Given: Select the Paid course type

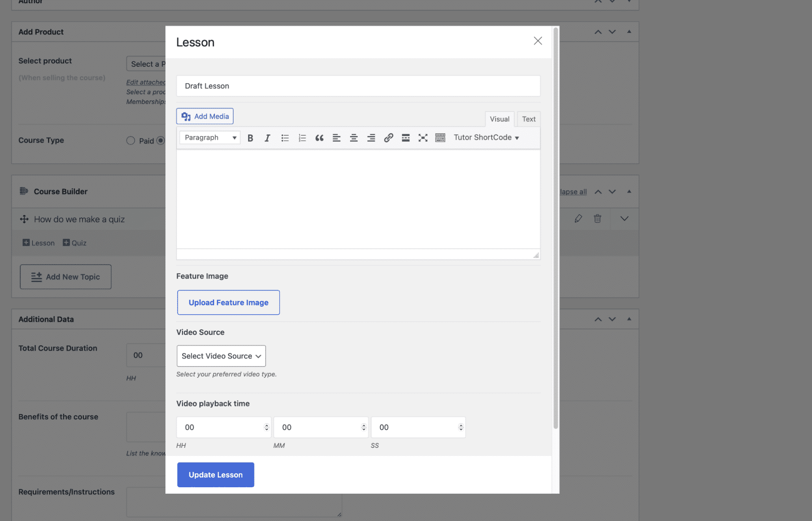Looking at the screenshot, I should (x=131, y=140).
